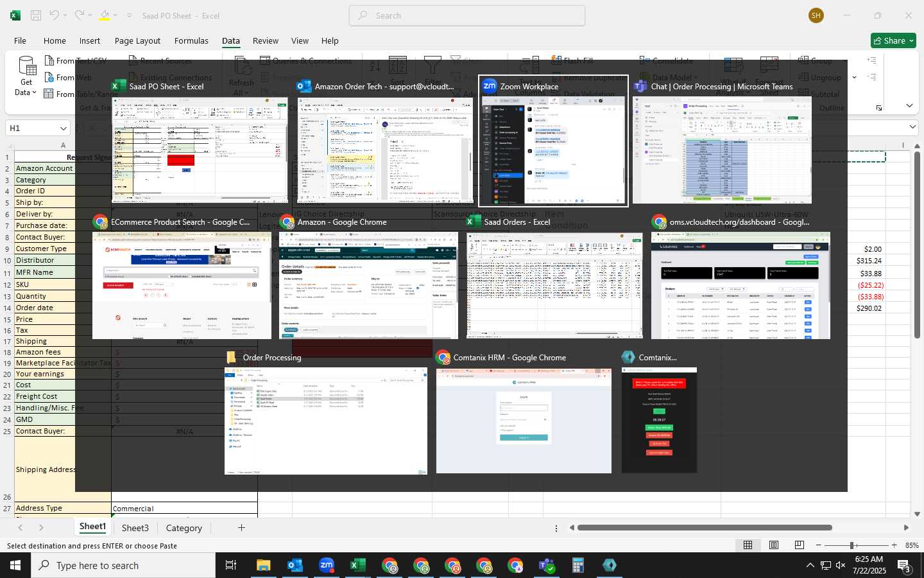The image size is (924, 578).
Task: Apply the yellow fill color bucket in the title bar
Action: click(105, 15)
